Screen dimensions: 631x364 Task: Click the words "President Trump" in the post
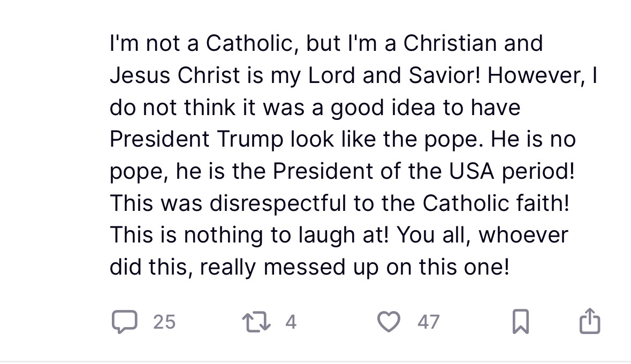[x=196, y=139]
